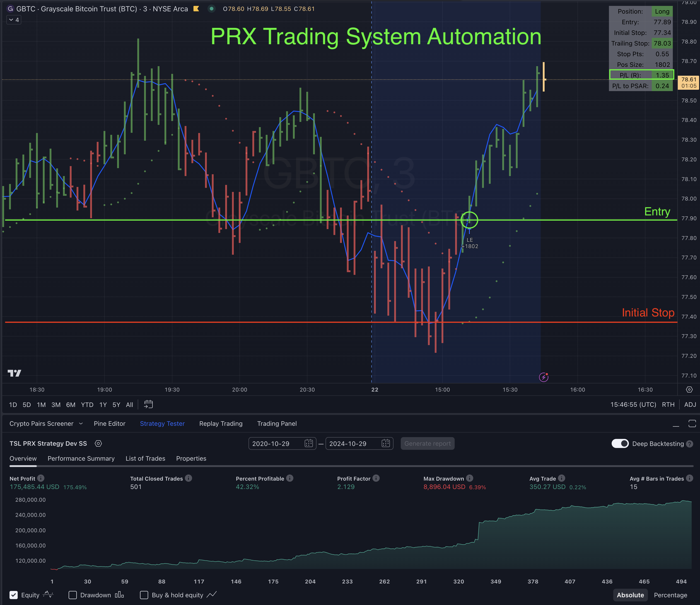Open the go-to-date calendar icon
The height and width of the screenshot is (605, 700).
coord(148,404)
